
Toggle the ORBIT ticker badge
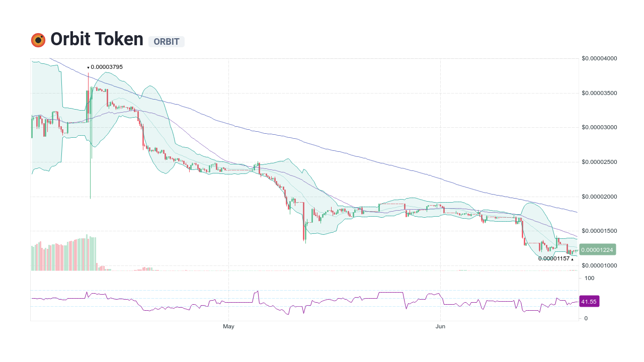[167, 42]
